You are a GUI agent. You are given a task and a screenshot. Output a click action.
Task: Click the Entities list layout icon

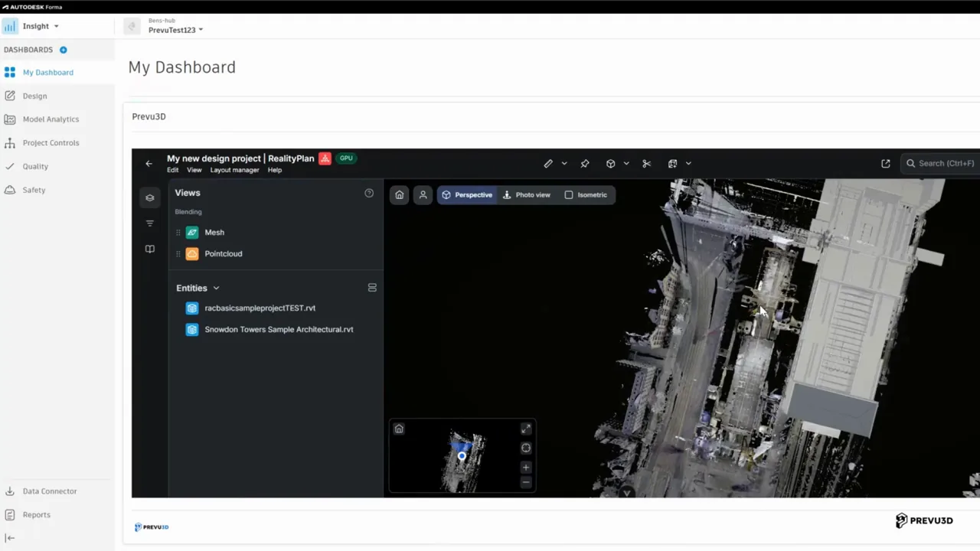pos(372,288)
